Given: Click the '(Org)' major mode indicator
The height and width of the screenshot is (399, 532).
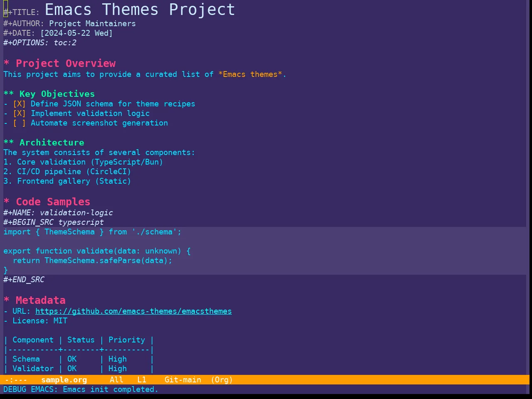Looking at the screenshot, I should point(222,380).
